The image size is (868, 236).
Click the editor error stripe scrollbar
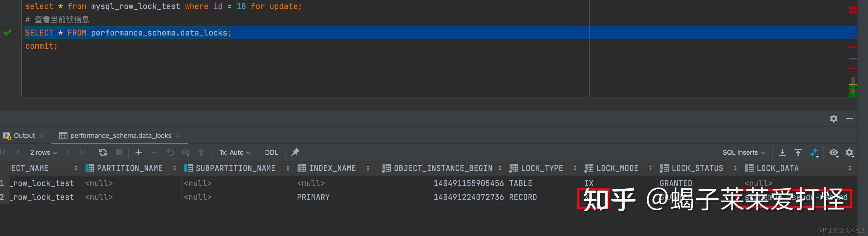853,51
